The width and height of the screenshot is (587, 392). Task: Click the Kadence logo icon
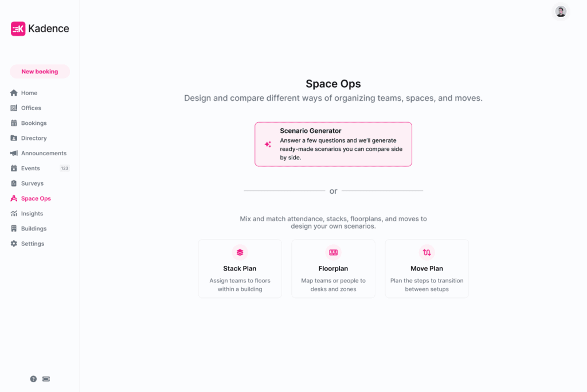pos(18,29)
